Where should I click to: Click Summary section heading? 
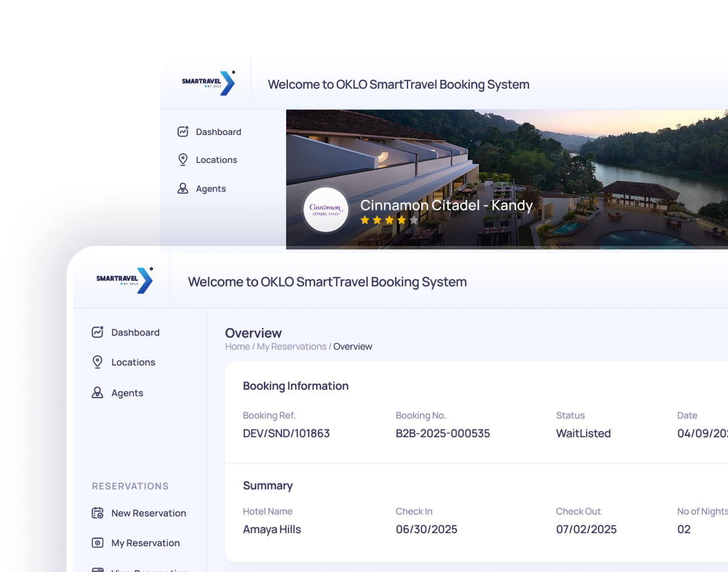268,486
